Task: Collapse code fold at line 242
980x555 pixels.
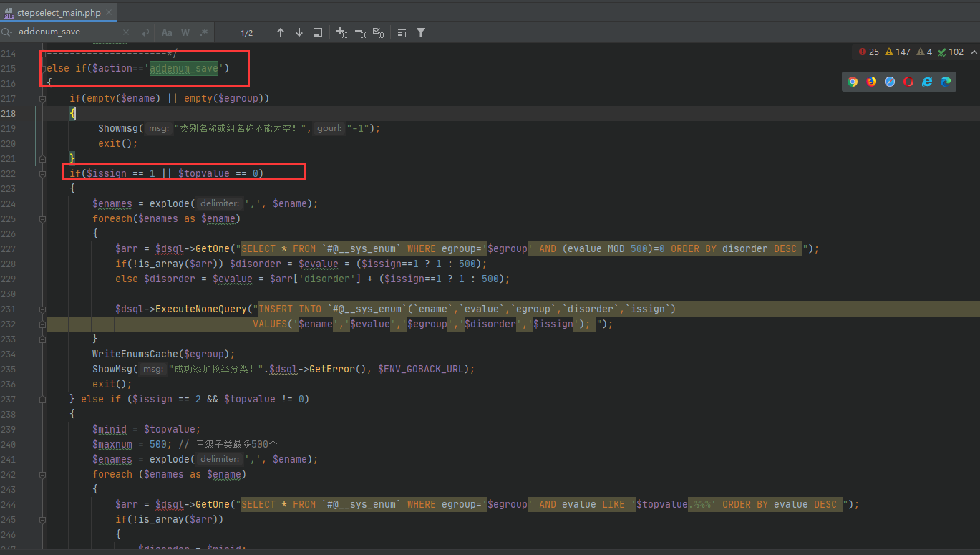Action: click(43, 474)
